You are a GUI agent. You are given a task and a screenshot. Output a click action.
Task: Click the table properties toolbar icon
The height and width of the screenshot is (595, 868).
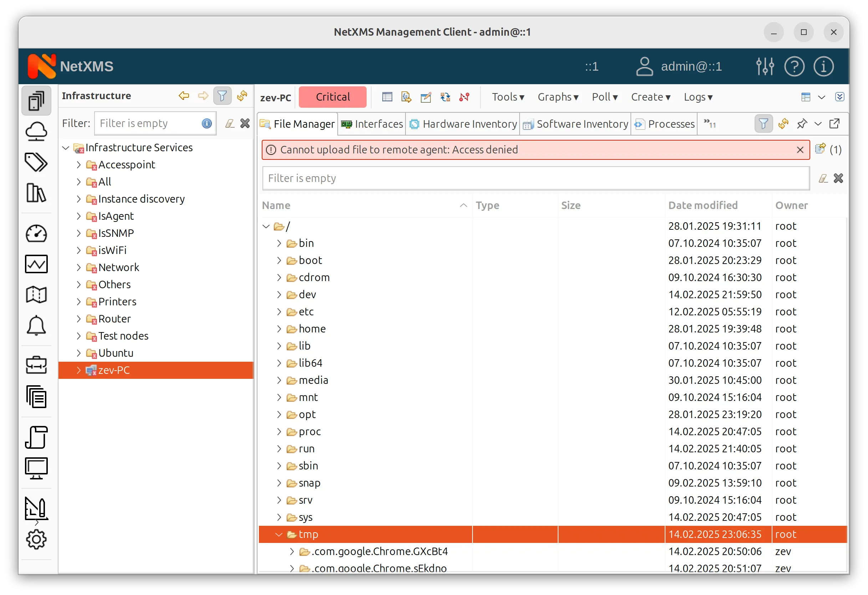[x=387, y=97]
